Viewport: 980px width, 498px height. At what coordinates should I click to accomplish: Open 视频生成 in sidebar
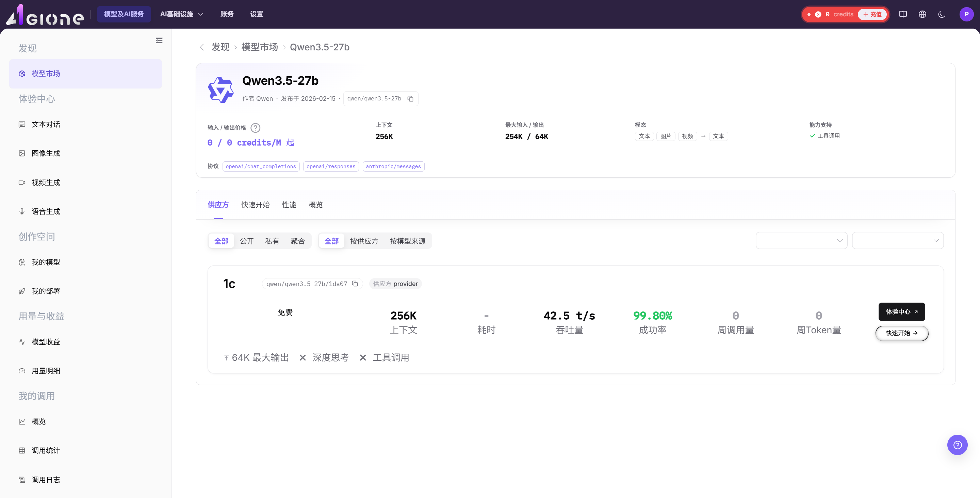pos(85,182)
